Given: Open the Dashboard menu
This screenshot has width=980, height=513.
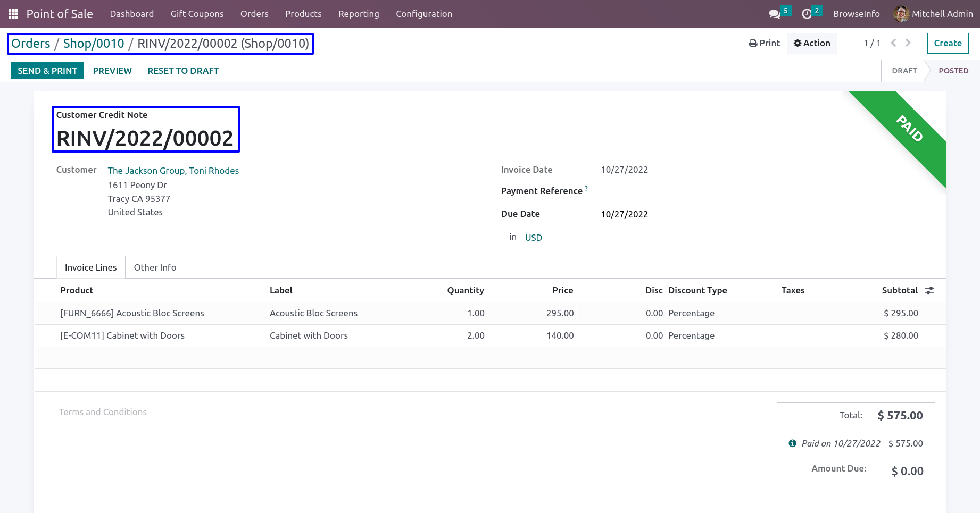Looking at the screenshot, I should pos(132,14).
